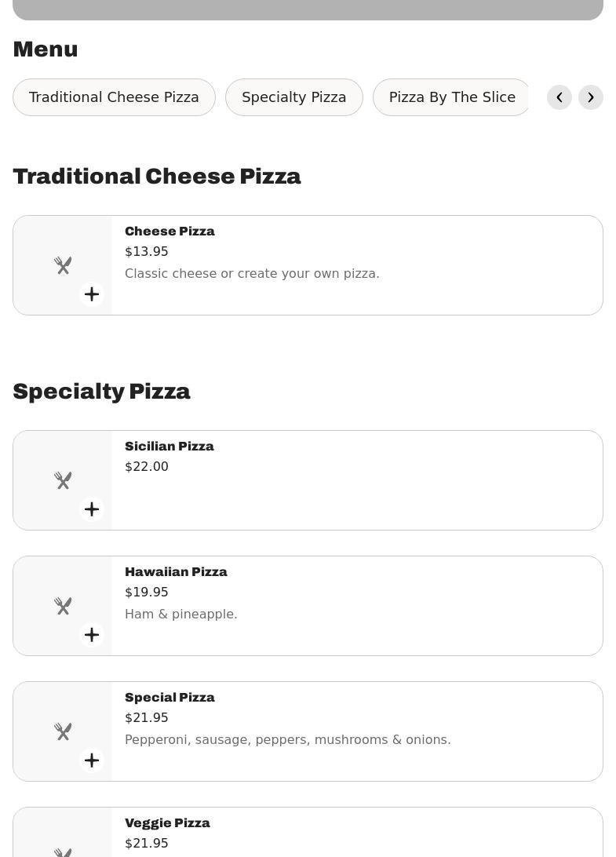Jump to Pizza By The Slice category

(452, 97)
